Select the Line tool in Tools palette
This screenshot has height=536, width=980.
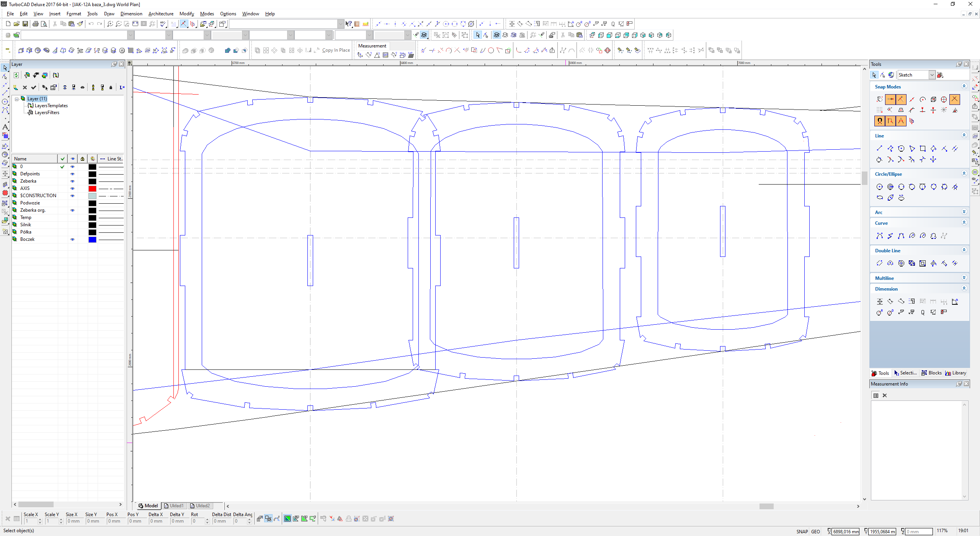coord(879,149)
